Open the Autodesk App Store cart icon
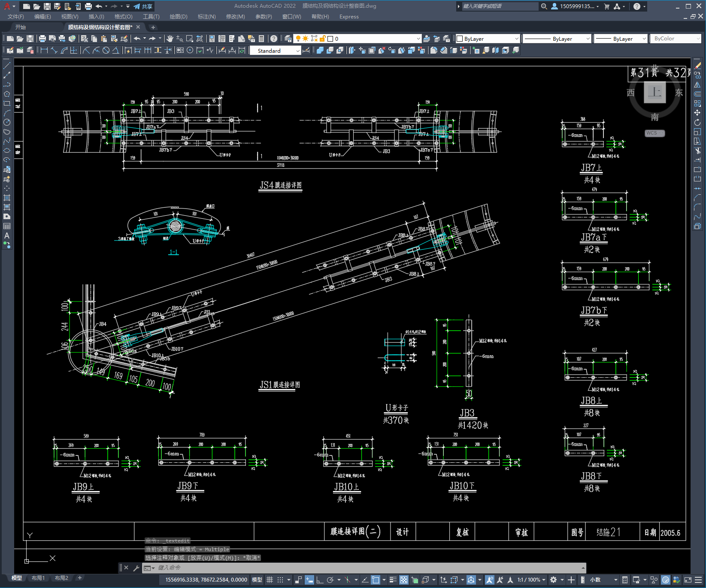The width and height of the screenshot is (706, 588). click(607, 6)
